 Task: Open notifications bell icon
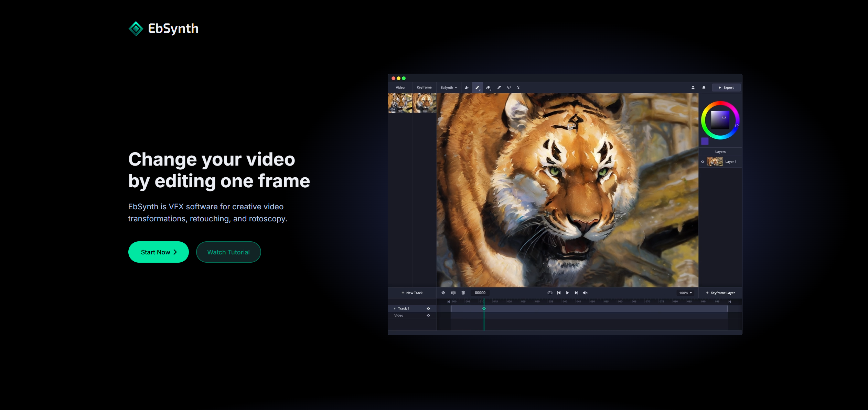pos(704,88)
